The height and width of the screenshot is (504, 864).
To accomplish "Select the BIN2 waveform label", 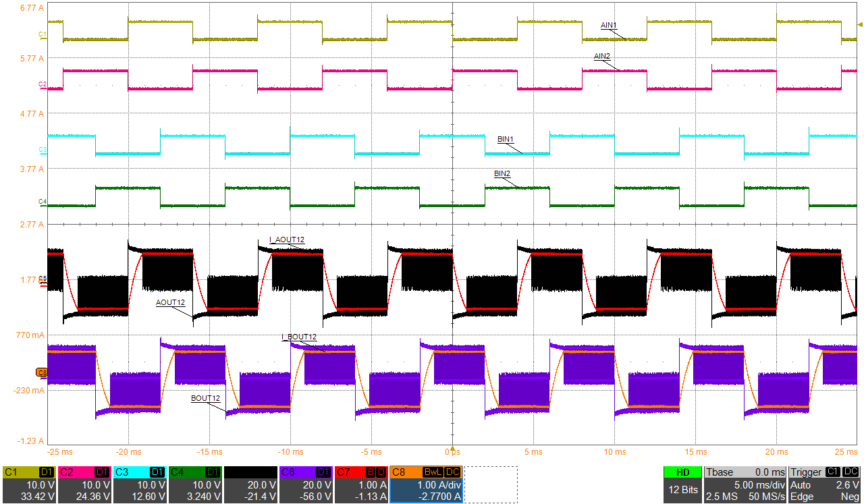I will pos(502,174).
